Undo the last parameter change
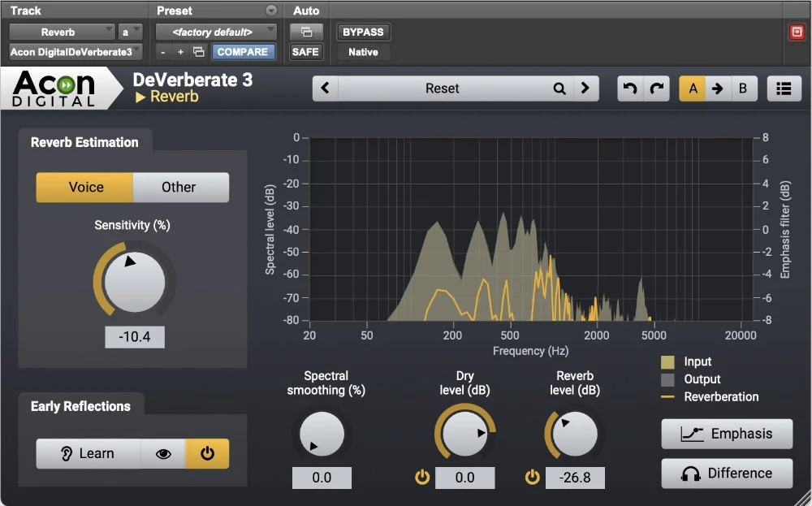The height and width of the screenshot is (506, 812). pyautogui.click(x=630, y=89)
